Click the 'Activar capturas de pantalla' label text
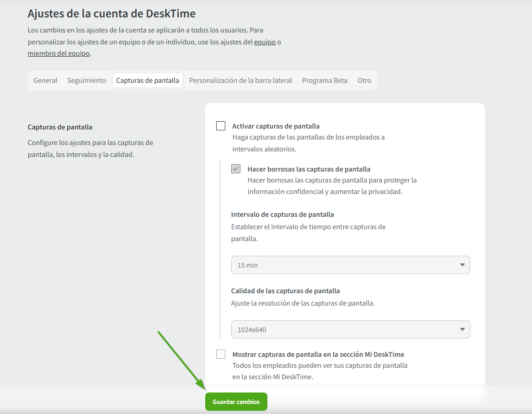 (x=276, y=126)
